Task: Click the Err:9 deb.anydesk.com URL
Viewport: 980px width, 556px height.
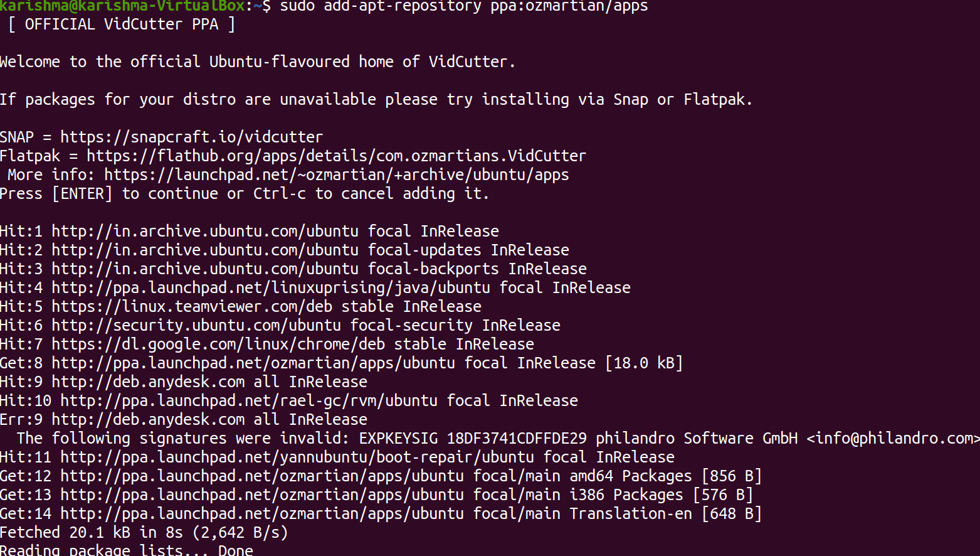Action: tap(148, 419)
